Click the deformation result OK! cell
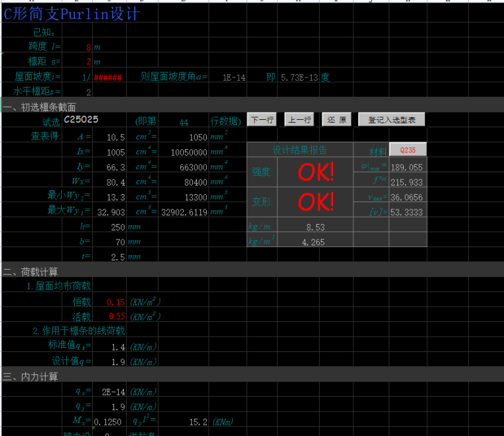This screenshot has width=504, height=436. point(316,201)
